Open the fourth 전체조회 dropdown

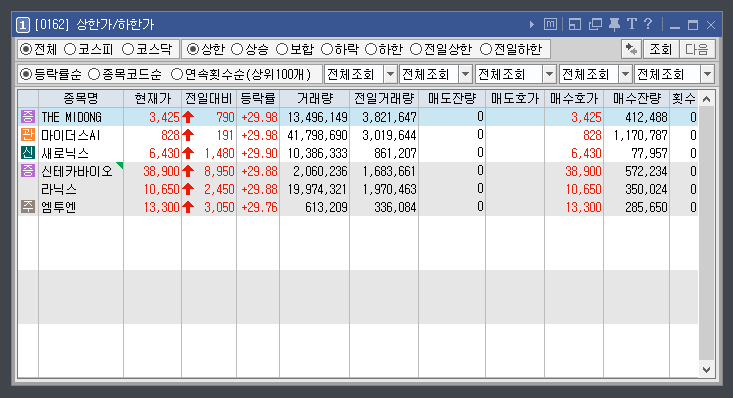click(595, 74)
